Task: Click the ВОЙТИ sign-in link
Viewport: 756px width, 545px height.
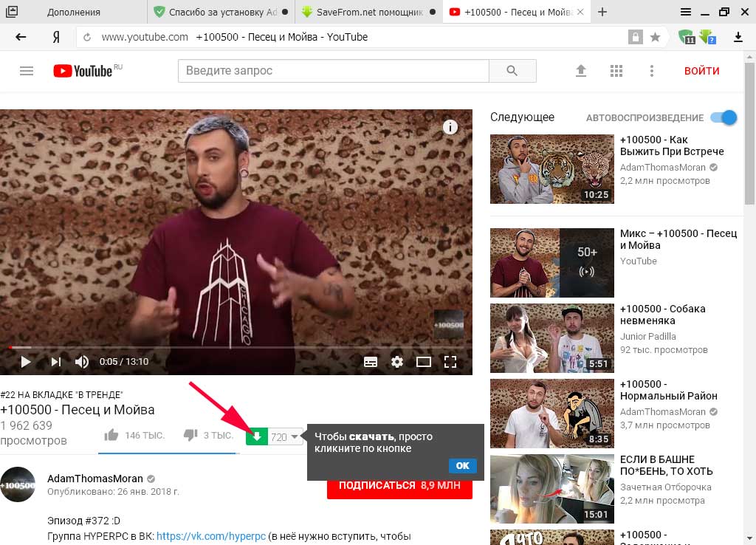Action: click(x=701, y=71)
